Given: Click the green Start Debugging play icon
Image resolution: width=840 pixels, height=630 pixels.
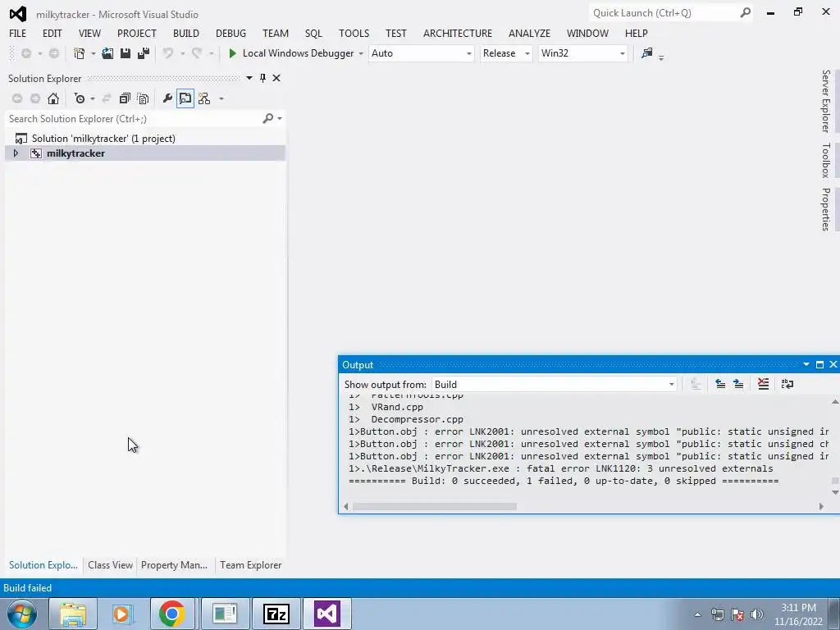Looking at the screenshot, I should (x=232, y=53).
